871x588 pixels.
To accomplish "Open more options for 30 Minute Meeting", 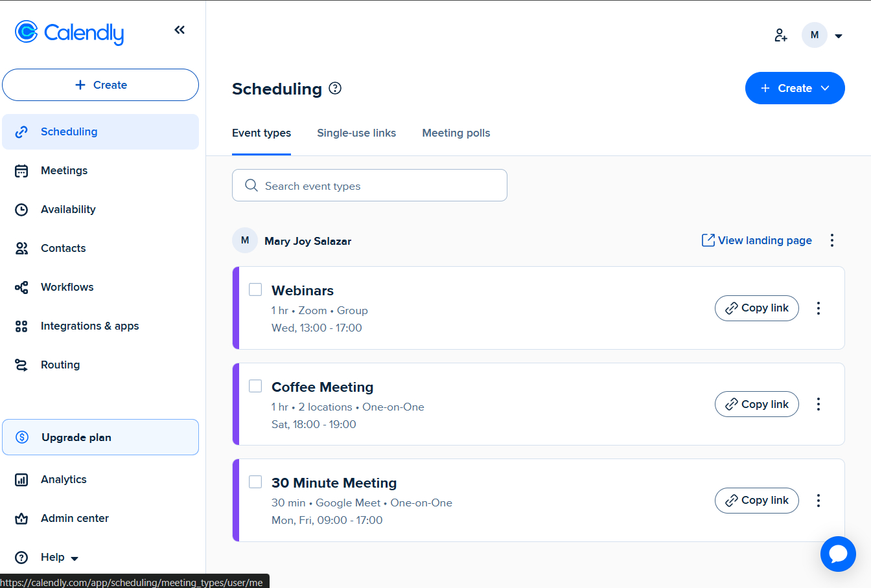I will [x=819, y=501].
